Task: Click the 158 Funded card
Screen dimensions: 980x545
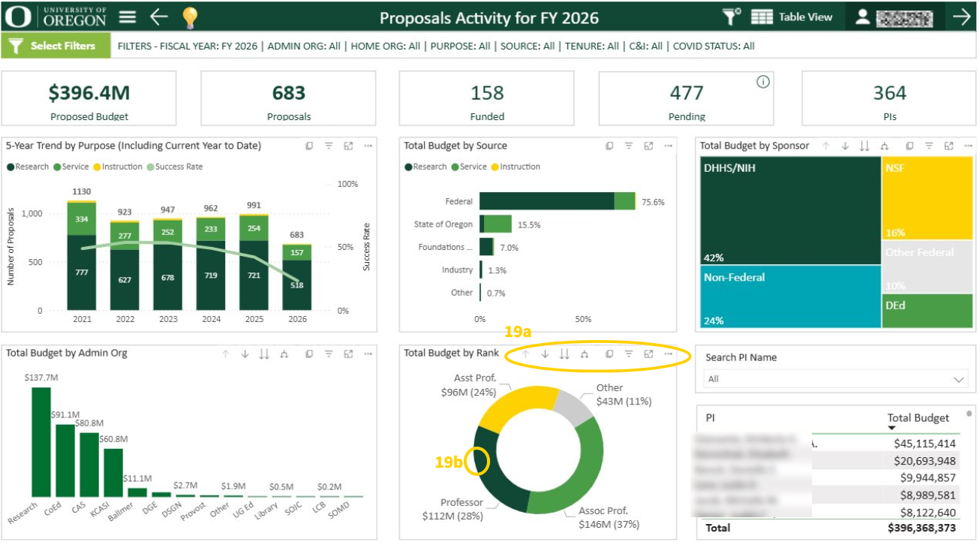Action: coord(487,98)
